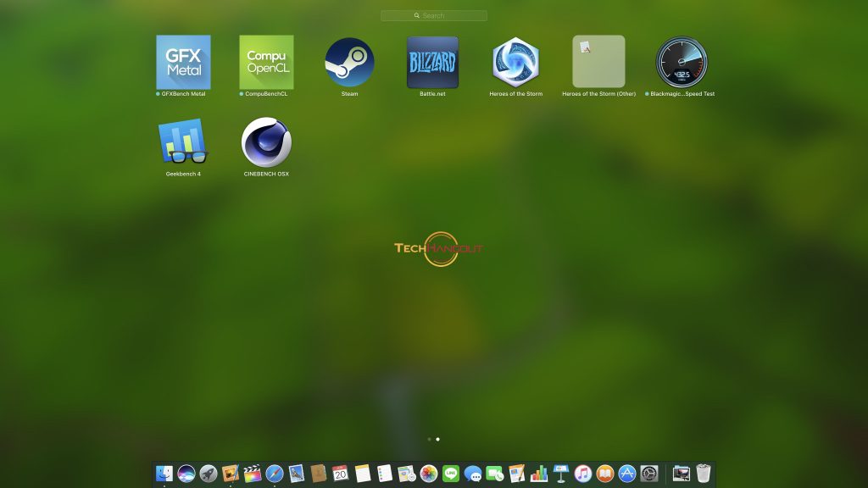Image resolution: width=868 pixels, height=488 pixels.
Task: Click the "CINEBENCH OSX" label
Action: [x=266, y=174]
